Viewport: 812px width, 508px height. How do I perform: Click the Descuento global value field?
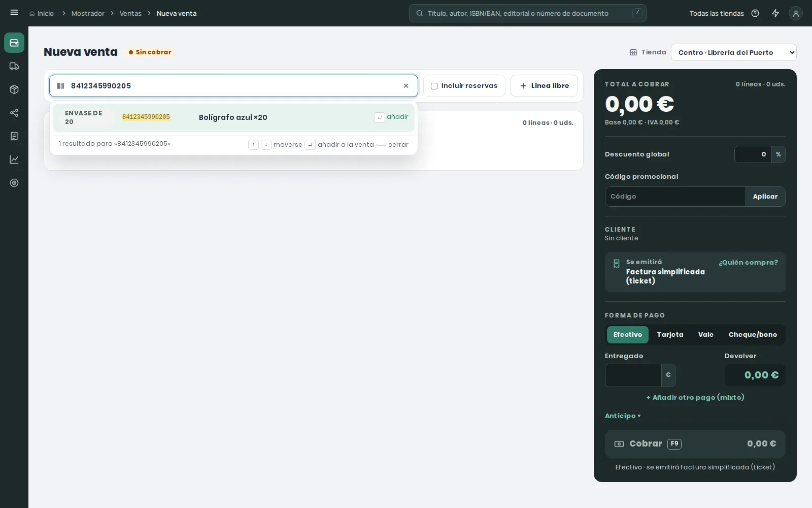[x=753, y=154]
